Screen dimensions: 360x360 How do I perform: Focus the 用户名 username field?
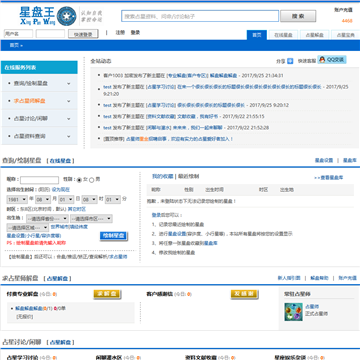tap(18, 34)
